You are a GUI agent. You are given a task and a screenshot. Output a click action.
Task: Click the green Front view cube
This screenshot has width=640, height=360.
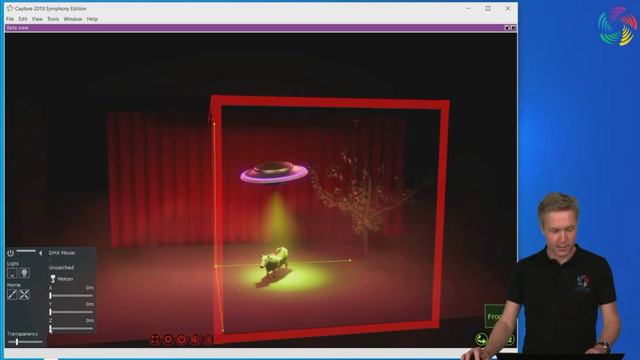(494, 316)
